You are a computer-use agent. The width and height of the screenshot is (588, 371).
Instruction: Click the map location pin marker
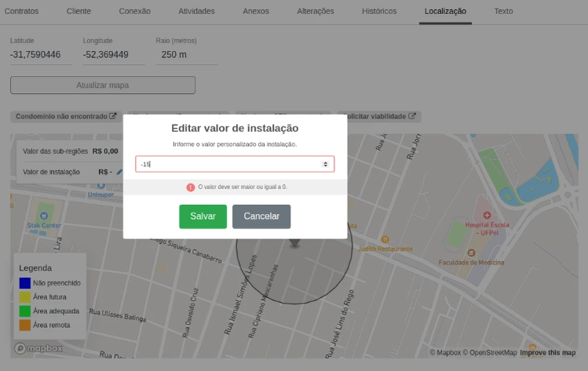294,243
